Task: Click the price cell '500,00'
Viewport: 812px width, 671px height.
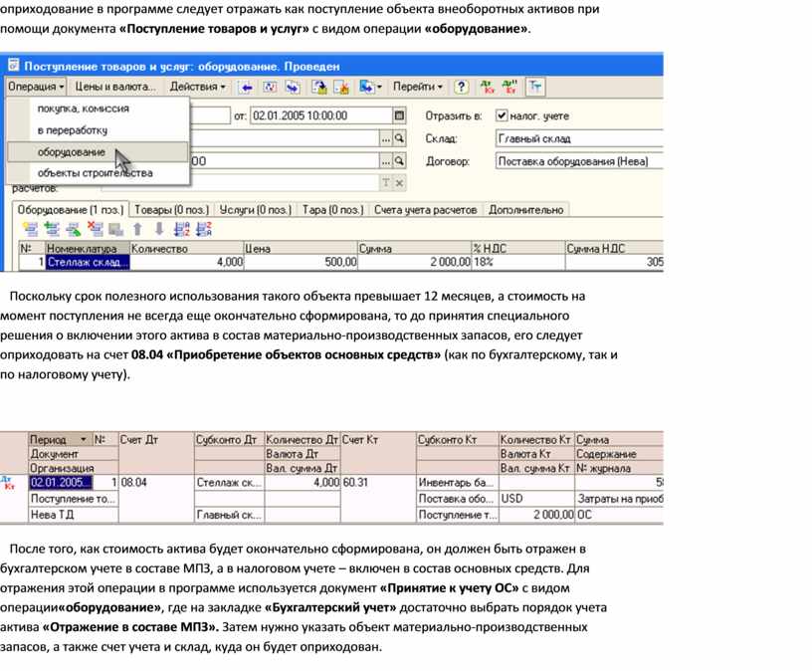Action: coord(301,262)
